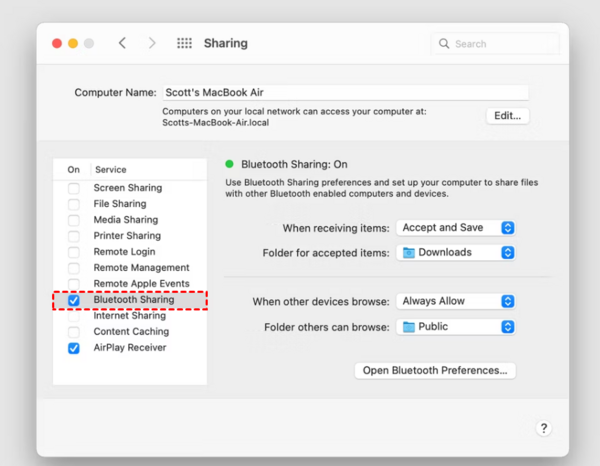Open the When receiving items dropdown

[x=455, y=228]
